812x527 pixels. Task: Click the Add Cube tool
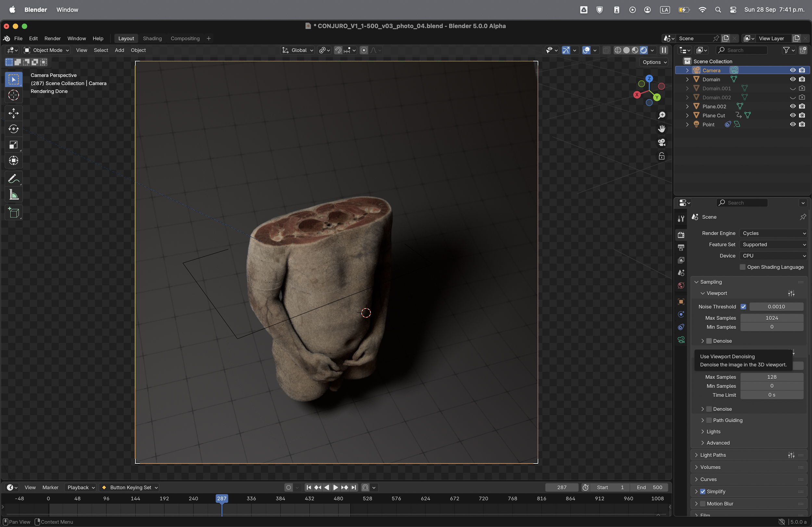click(14, 213)
